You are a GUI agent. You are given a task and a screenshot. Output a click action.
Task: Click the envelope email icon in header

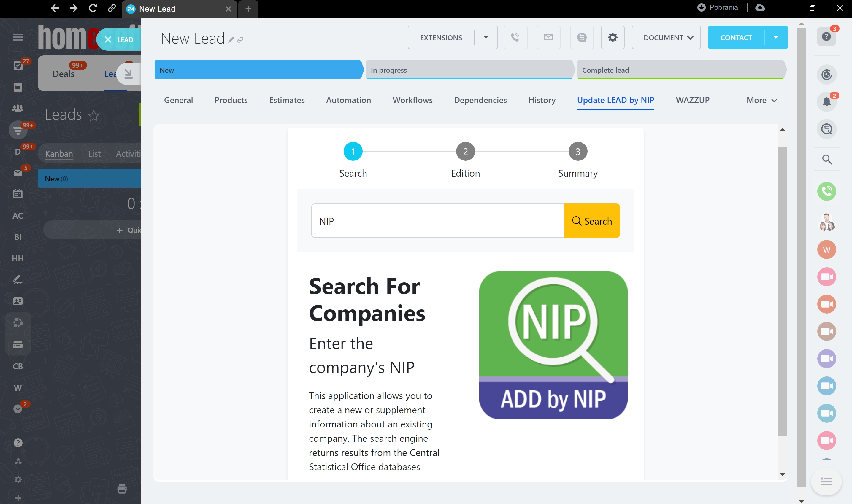(548, 37)
